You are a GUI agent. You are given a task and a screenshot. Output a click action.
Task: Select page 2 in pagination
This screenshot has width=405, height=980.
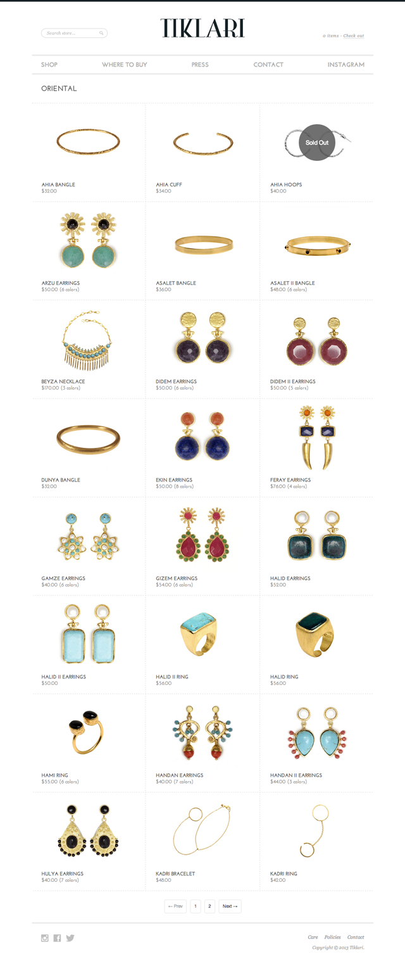coord(210,907)
